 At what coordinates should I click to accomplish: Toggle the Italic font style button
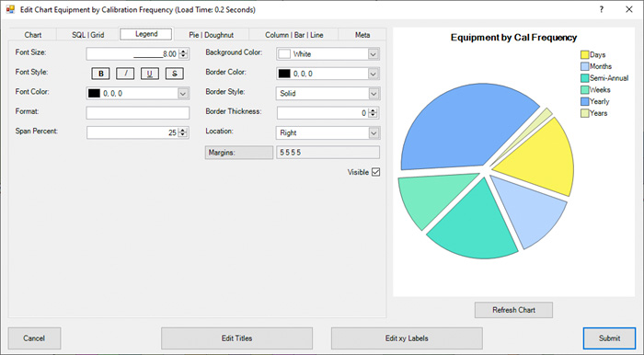125,74
